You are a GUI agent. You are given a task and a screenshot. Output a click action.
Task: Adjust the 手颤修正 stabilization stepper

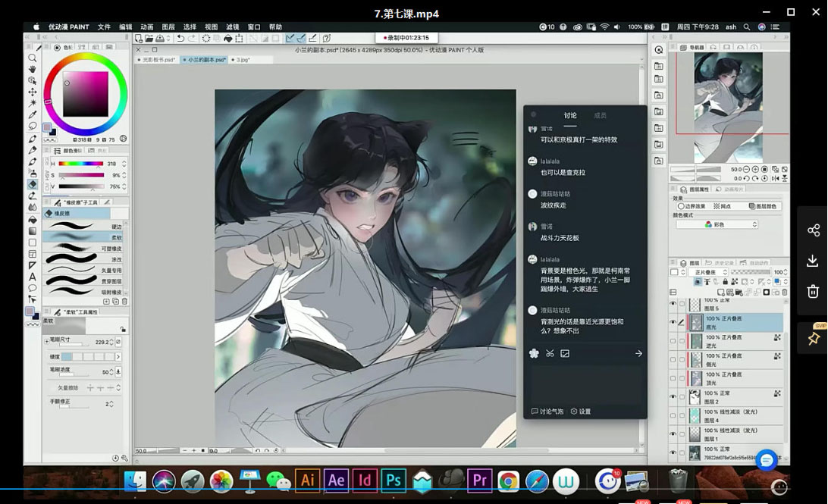pos(111,404)
